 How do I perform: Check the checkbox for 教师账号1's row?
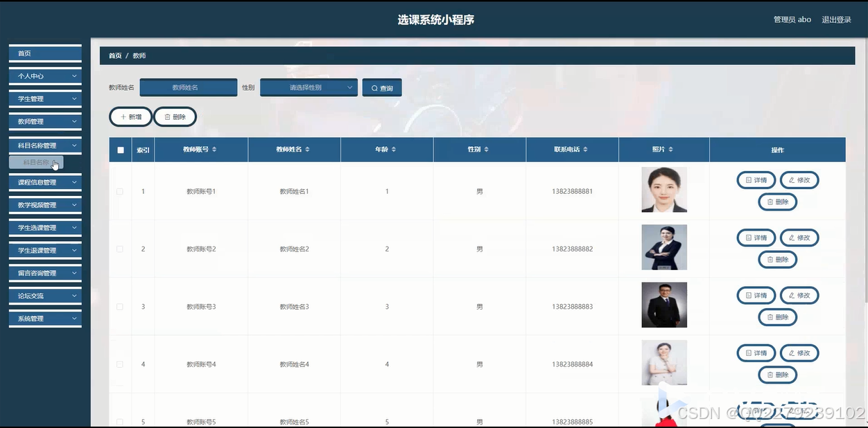tap(119, 191)
